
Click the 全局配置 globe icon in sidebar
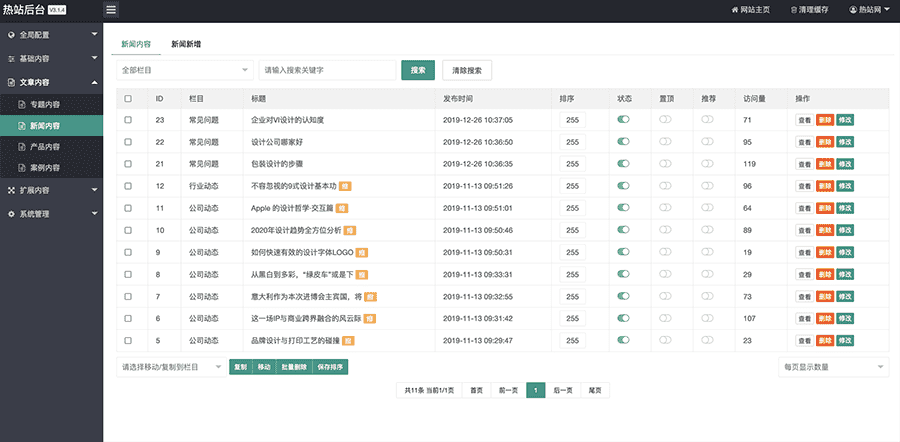point(11,34)
